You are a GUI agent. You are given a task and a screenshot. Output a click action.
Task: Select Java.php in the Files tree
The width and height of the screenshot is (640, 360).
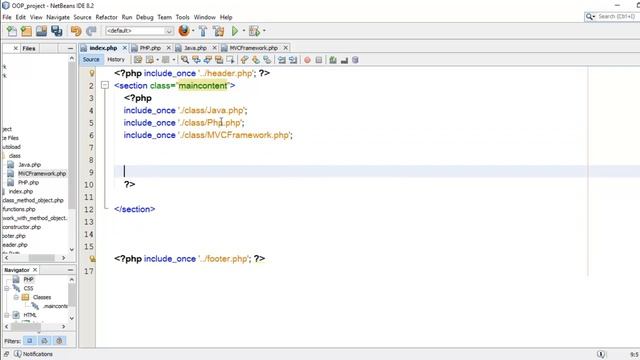click(29, 164)
